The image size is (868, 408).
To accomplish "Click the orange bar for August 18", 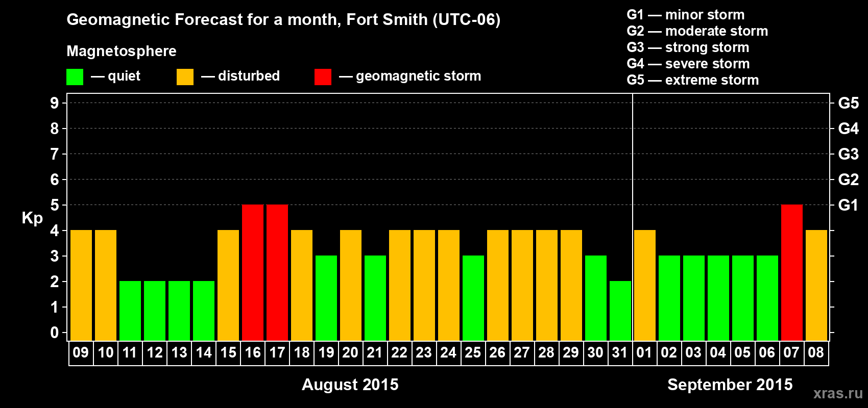I will tap(302, 285).
